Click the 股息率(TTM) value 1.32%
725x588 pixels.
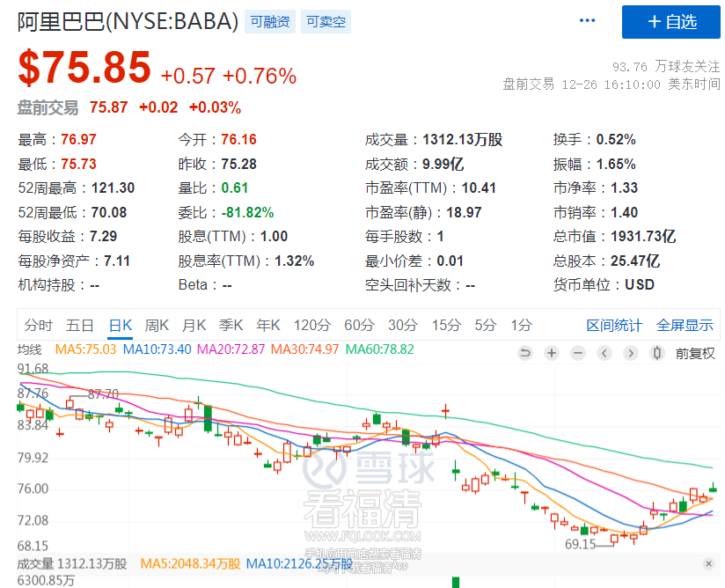point(295,261)
